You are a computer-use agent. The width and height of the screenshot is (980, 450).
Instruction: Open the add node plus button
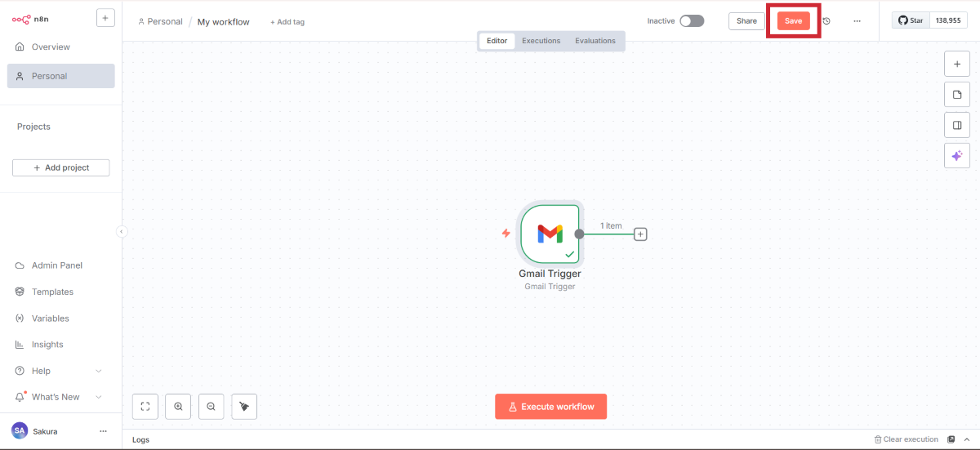(956, 64)
